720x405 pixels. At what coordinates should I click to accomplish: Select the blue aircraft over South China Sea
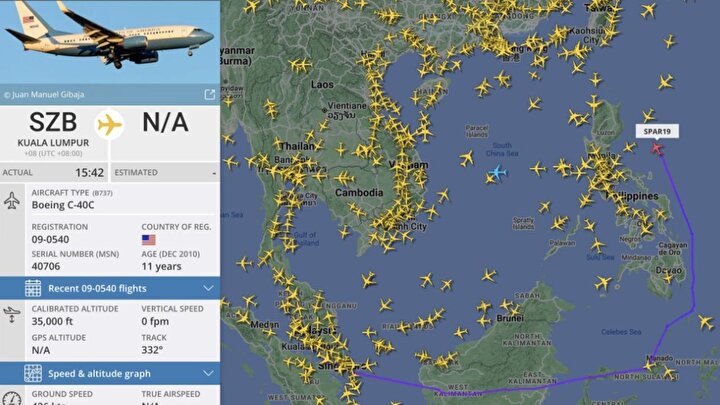pos(498,173)
